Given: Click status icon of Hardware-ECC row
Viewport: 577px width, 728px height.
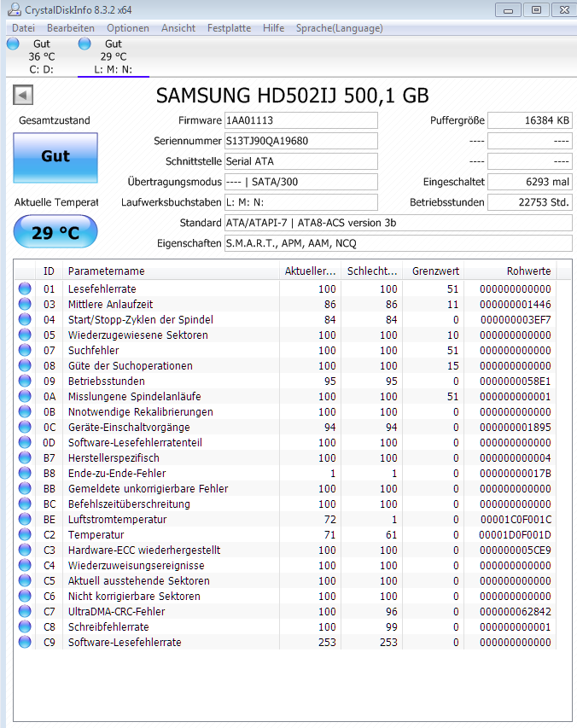Looking at the screenshot, I should tap(25, 550).
